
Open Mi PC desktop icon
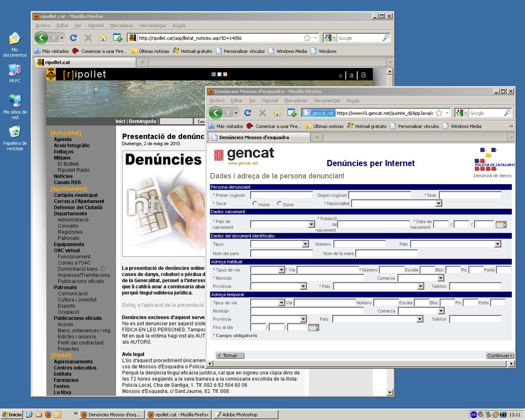point(15,70)
